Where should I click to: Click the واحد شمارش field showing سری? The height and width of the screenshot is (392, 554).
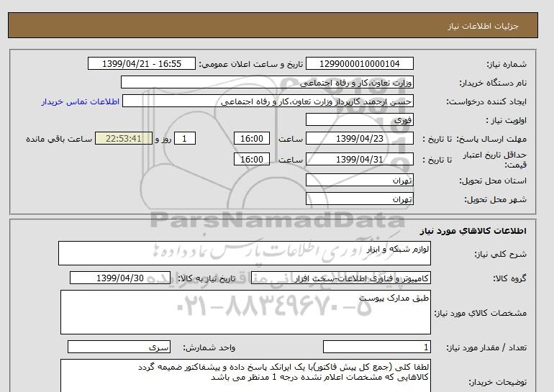pyautogui.click(x=119, y=347)
